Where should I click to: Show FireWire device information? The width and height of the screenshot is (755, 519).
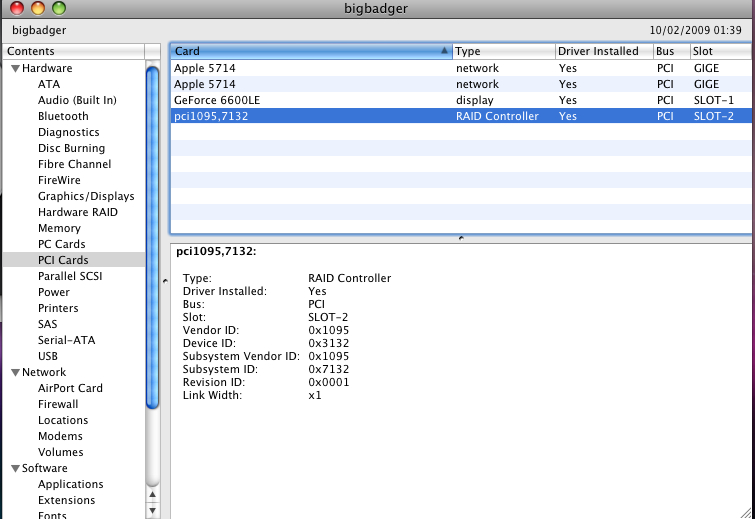click(59, 180)
